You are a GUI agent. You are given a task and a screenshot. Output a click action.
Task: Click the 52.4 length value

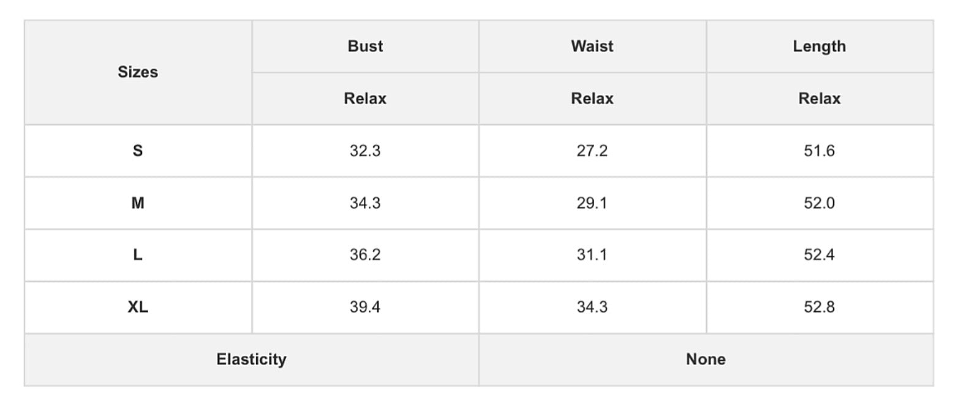(x=820, y=255)
